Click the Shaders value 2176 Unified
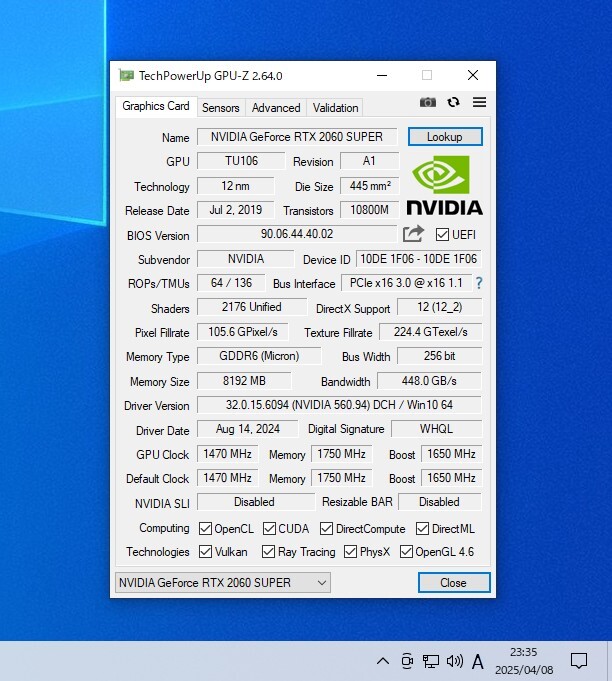The height and width of the screenshot is (681, 612). point(252,307)
